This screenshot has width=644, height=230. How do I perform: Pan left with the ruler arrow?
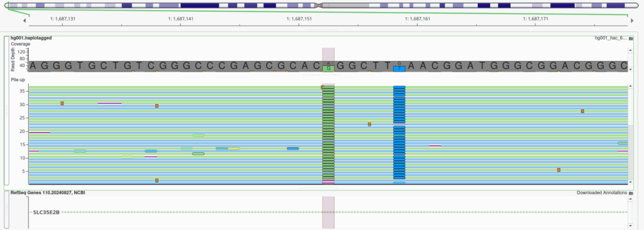(x=25, y=20)
